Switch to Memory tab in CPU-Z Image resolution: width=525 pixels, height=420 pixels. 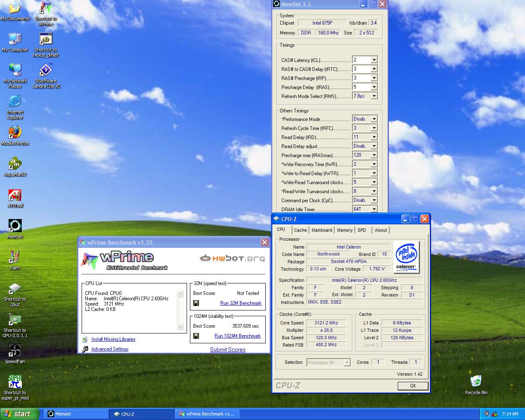coord(345,230)
